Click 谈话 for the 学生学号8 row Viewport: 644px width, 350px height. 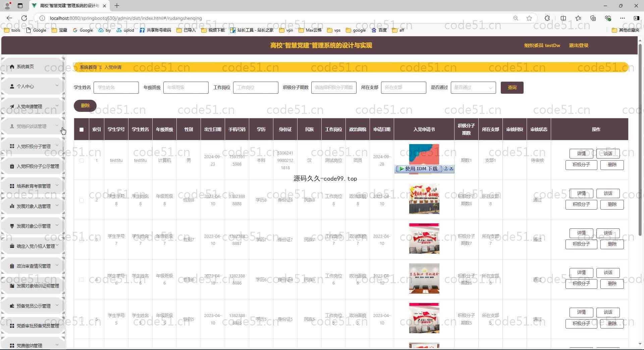point(608,193)
